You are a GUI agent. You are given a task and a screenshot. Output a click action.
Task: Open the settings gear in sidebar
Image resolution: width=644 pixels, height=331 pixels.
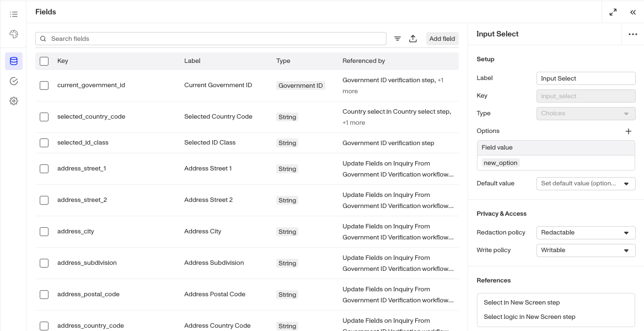click(14, 101)
